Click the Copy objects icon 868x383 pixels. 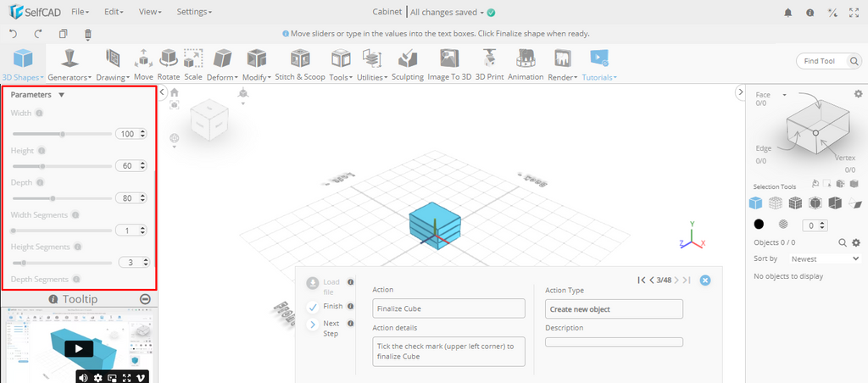click(x=63, y=34)
